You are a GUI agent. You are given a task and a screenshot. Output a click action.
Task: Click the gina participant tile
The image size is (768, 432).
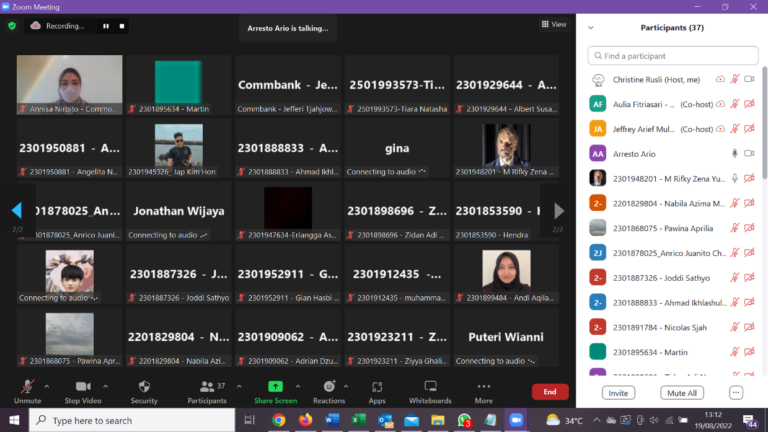pos(397,148)
